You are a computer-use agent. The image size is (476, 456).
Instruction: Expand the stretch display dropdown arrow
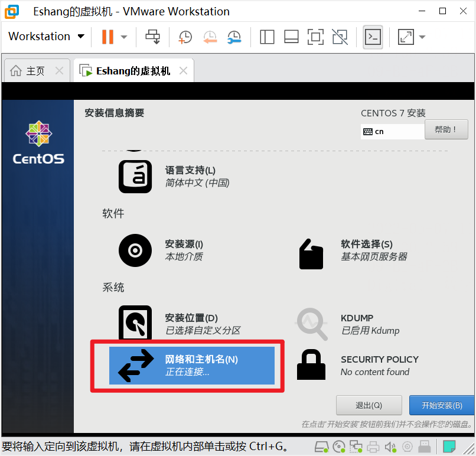coord(422,37)
